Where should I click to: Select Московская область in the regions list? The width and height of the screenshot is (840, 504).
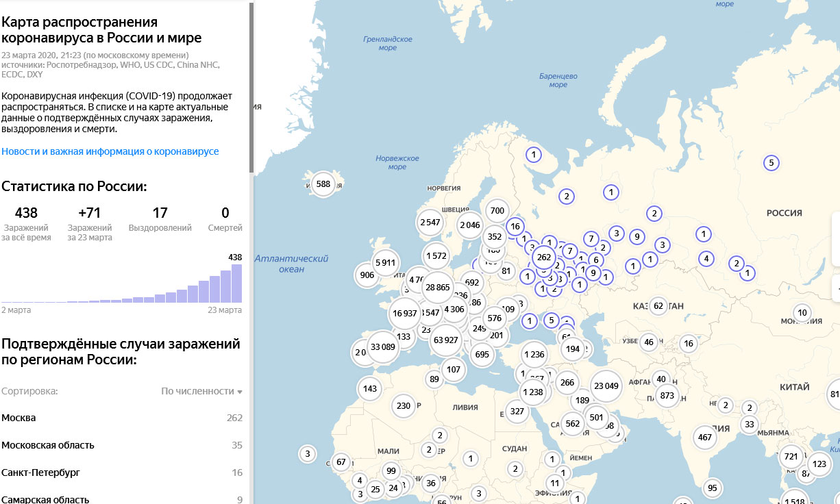[x=48, y=445]
